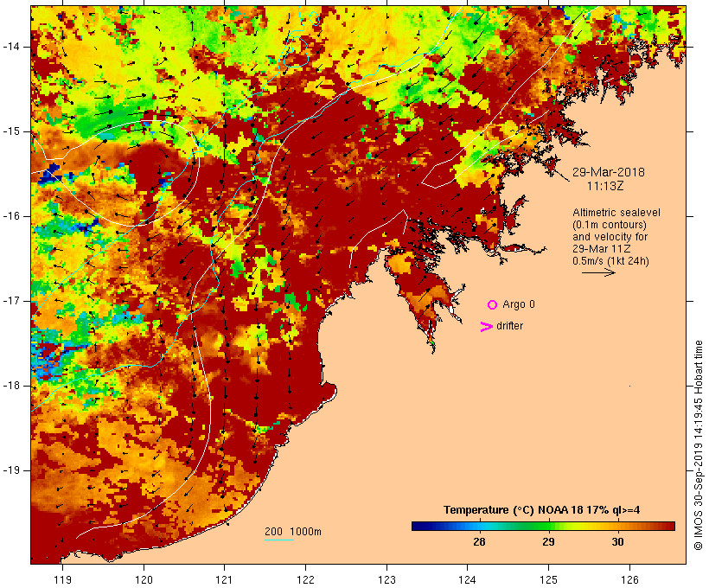Click the colorbar tick label 29
The height and width of the screenshot is (588, 709).
548,541
